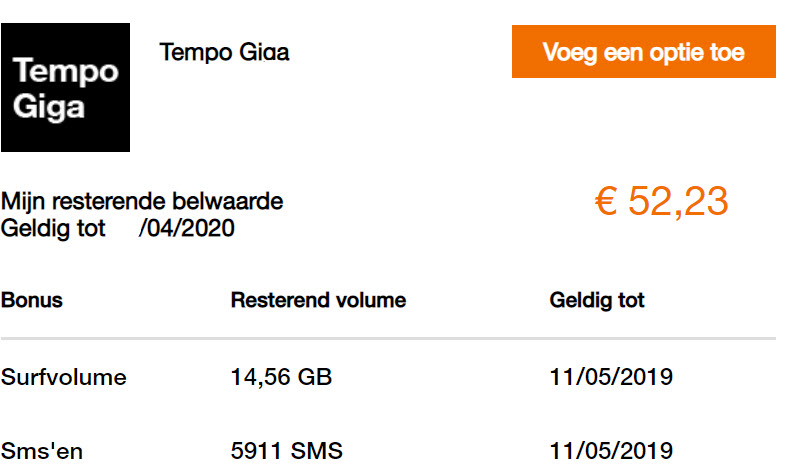Select the /04/2020 call credit expiry date

click(187, 229)
